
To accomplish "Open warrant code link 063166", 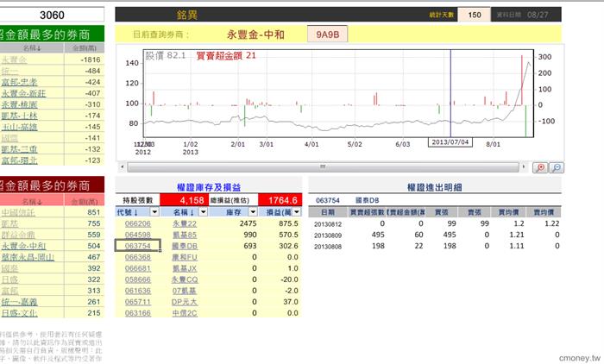I will (137, 313).
